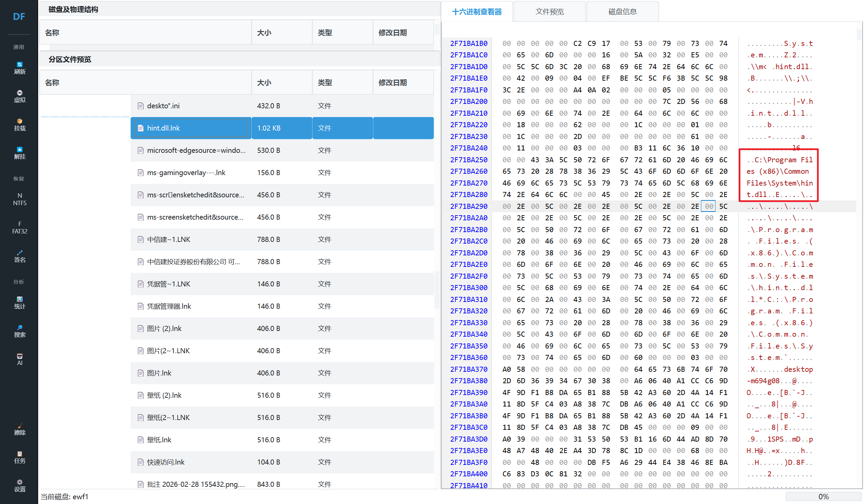
Task: Select the ms-gamingoverlay---.lnk file row
Action: pyautogui.click(x=186, y=173)
